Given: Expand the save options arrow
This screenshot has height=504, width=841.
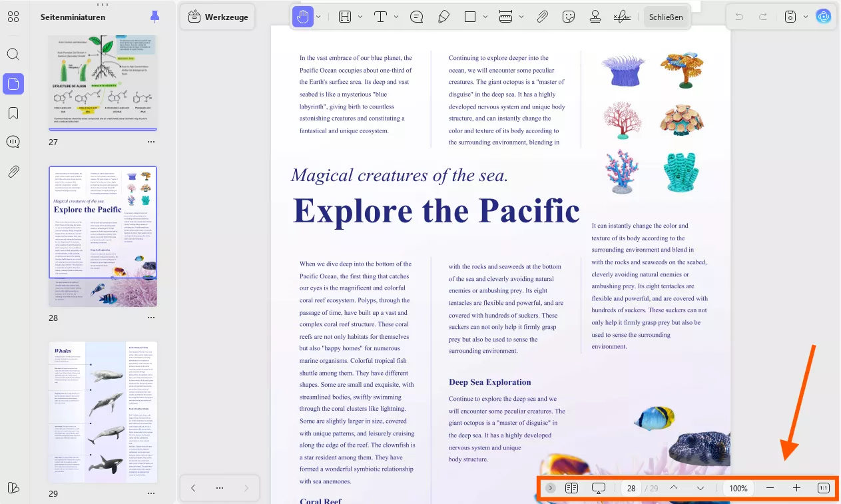Looking at the screenshot, I should click(x=806, y=17).
